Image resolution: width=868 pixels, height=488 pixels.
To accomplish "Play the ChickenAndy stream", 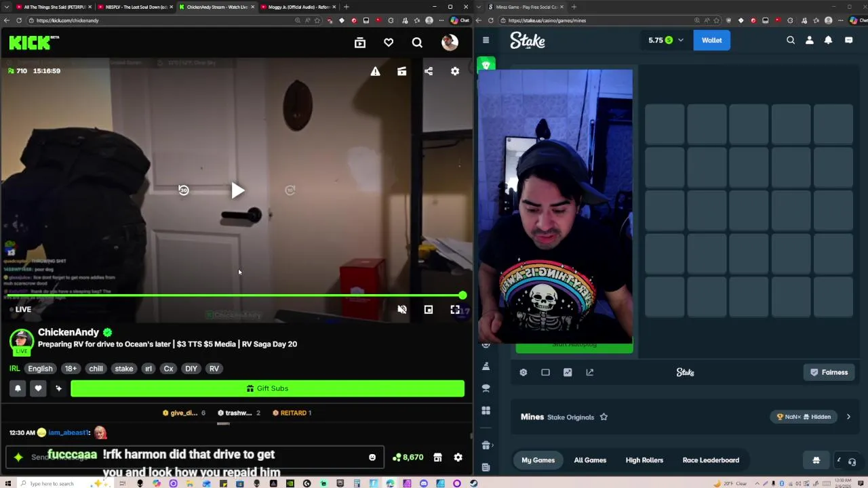I will (x=237, y=190).
